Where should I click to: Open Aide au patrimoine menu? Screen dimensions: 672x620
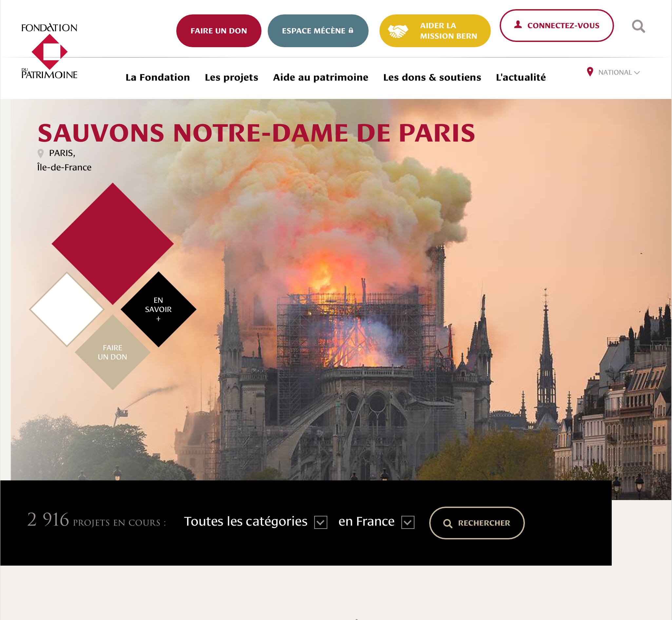[x=320, y=77]
